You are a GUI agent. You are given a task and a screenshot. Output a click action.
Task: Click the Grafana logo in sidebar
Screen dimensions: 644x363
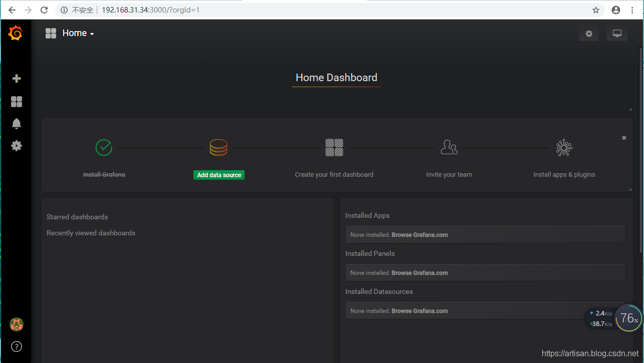point(16,34)
